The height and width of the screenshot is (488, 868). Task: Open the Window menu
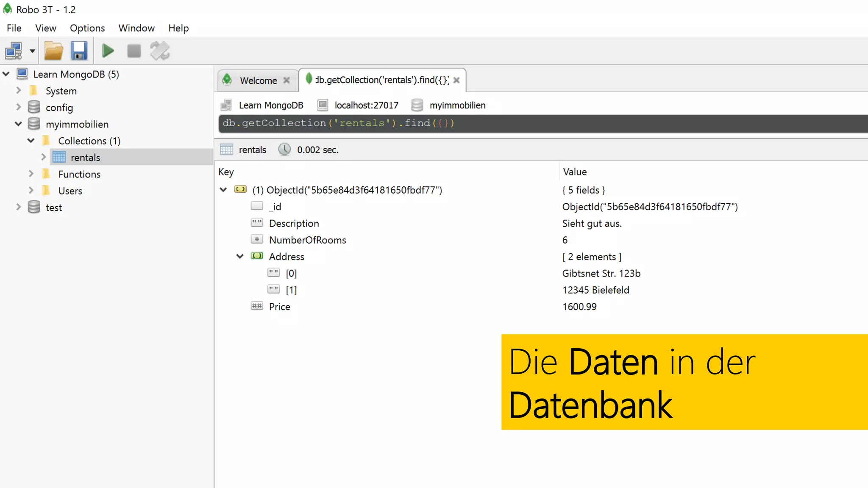point(136,28)
